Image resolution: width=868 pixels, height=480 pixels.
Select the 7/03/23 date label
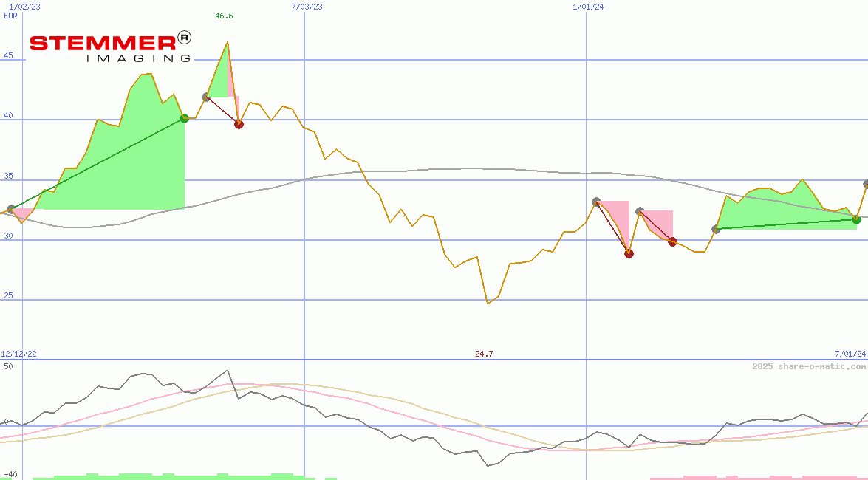[x=307, y=6]
